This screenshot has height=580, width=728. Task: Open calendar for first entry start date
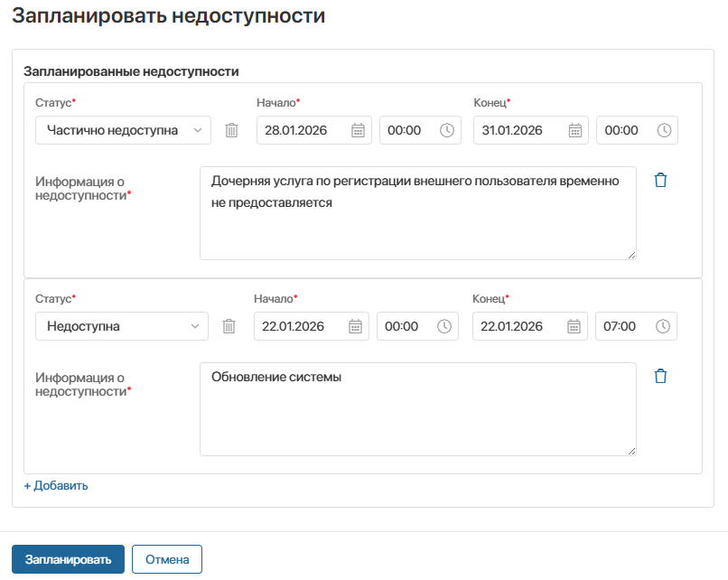pyautogui.click(x=357, y=130)
